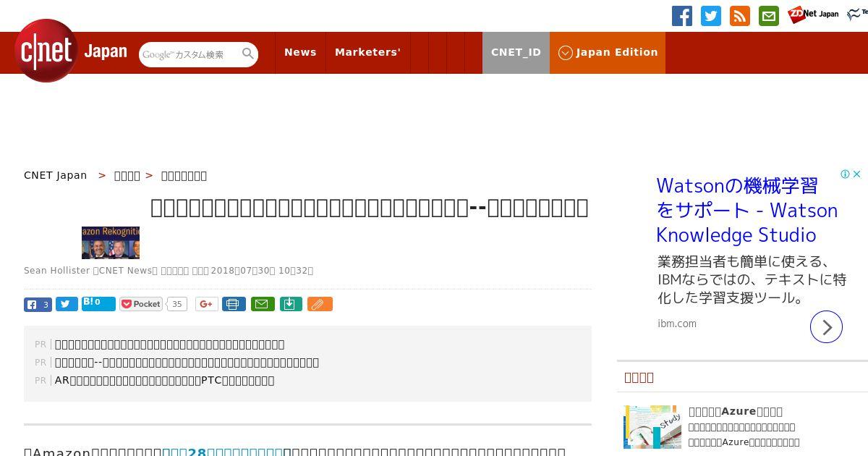The image size is (868, 456).
Task: Open the Watson Knowledge Studio ad headline
Action: 746,211
